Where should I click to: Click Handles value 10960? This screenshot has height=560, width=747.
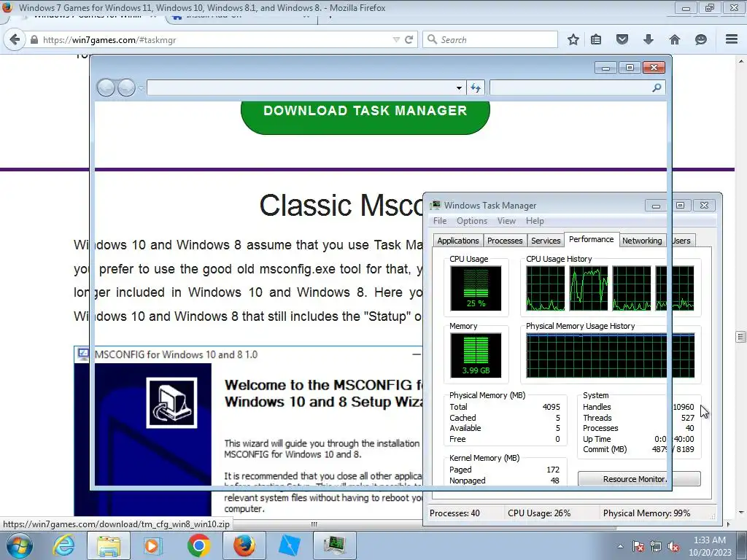point(683,407)
